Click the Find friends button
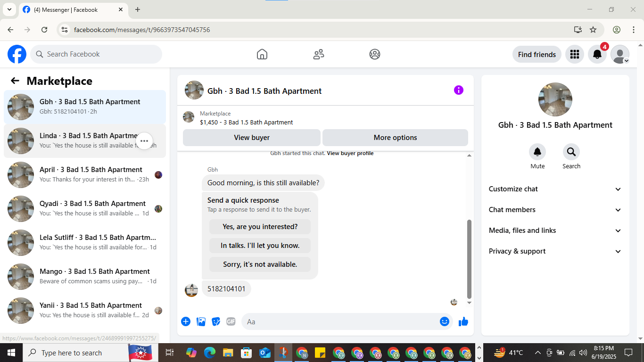This screenshot has height=362, width=644. coord(537,54)
